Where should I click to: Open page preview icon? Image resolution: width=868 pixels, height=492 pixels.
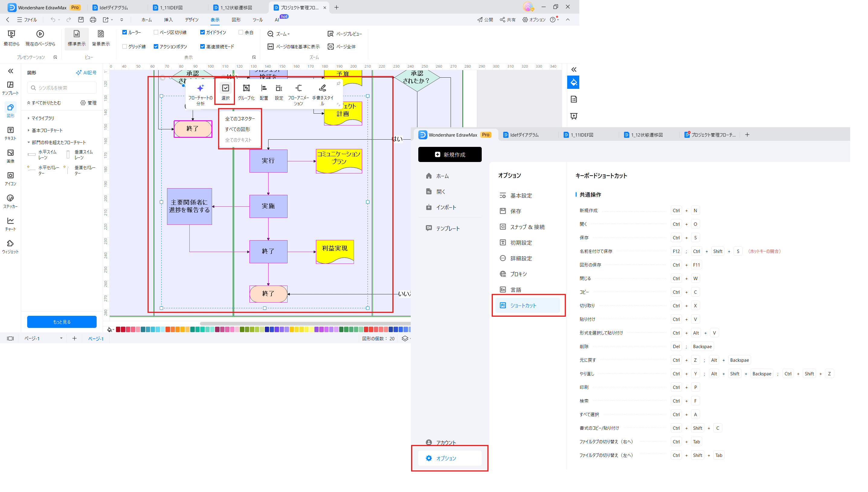coord(330,34)
